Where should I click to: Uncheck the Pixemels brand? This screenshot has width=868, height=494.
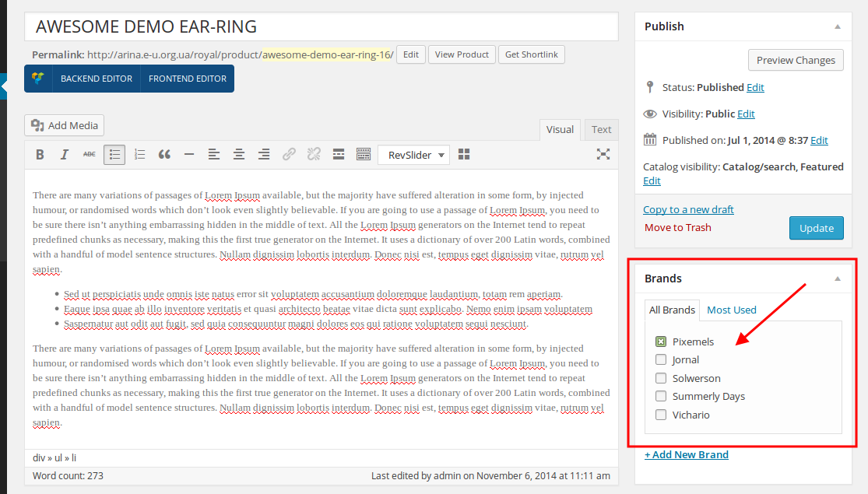[661, 342]
